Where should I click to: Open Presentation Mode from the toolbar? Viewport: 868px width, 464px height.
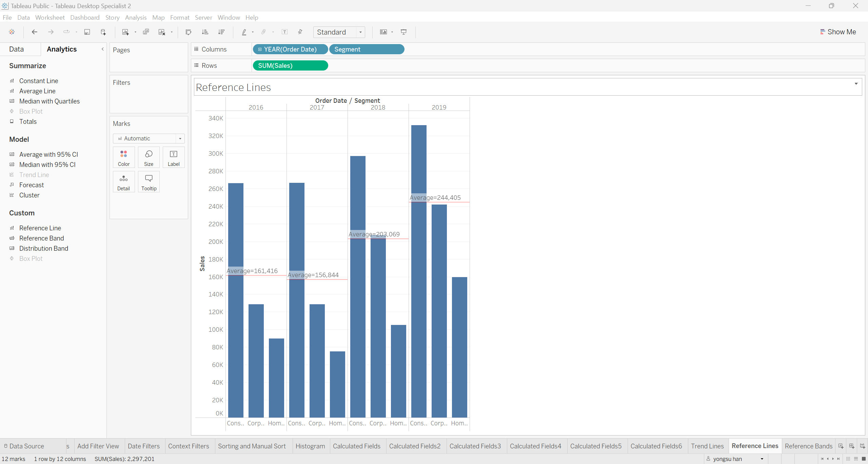403,32
